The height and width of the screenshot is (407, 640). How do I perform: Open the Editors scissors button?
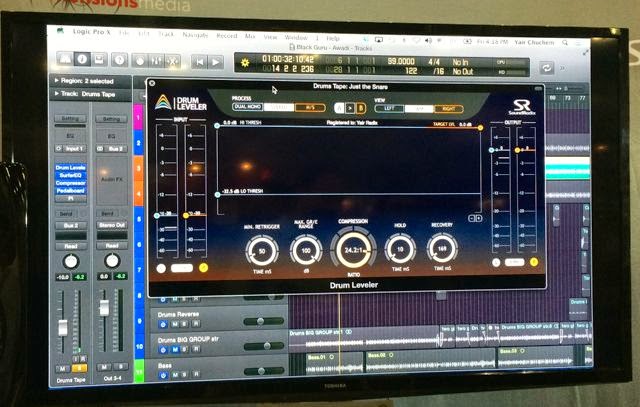tap(173, 62)
